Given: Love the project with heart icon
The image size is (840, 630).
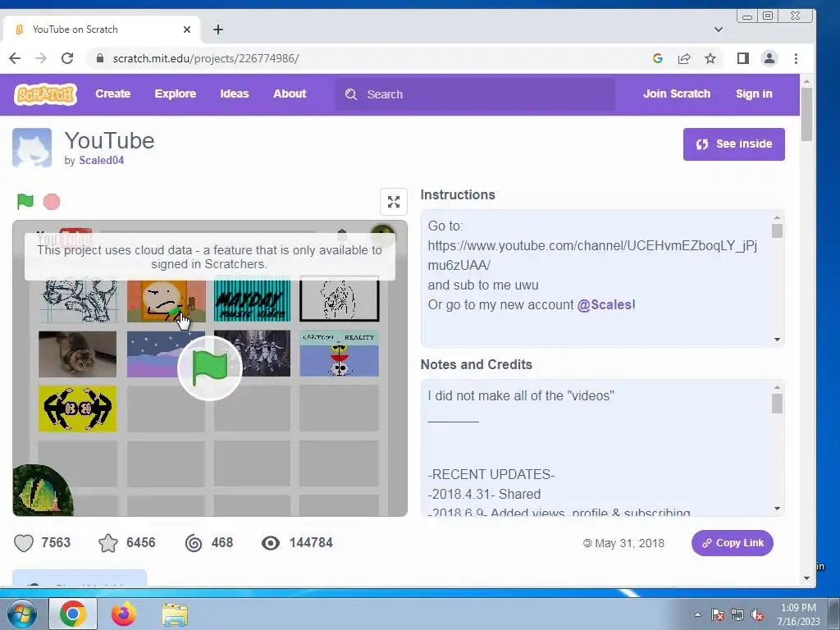Looking at the screenshot, I should click(x=24, y=543).
